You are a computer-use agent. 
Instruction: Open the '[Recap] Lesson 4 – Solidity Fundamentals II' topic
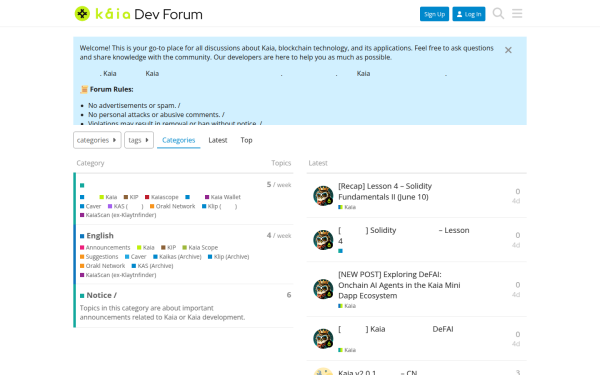coord(385,191)
